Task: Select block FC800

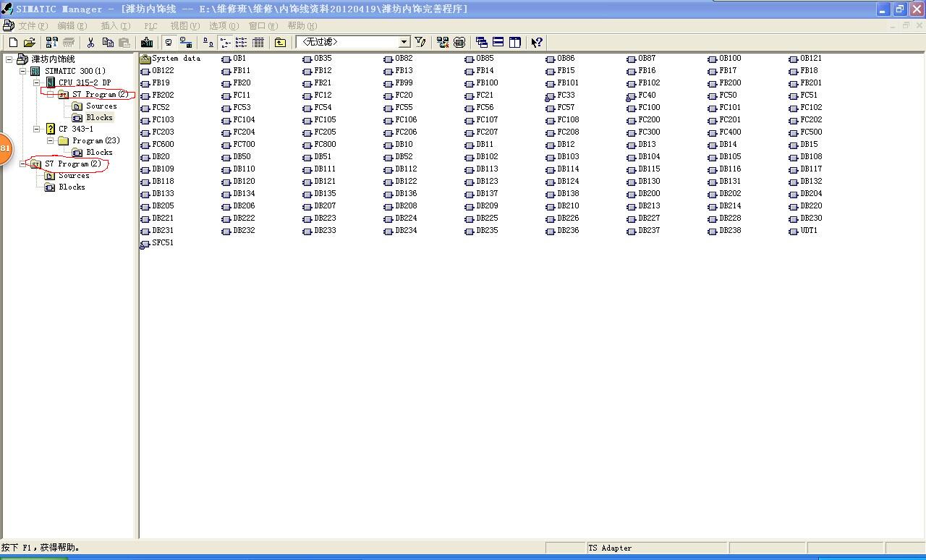Action: click(x=325, y=145)
